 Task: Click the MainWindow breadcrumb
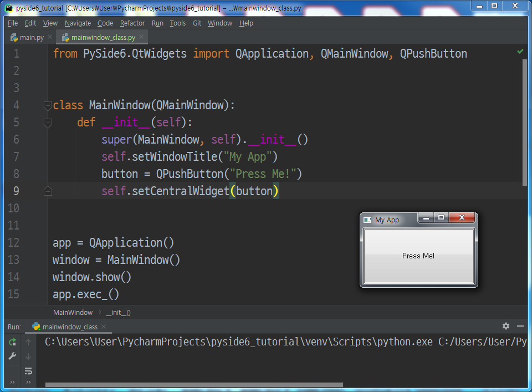pyautogui.click(x=73, y=313)
